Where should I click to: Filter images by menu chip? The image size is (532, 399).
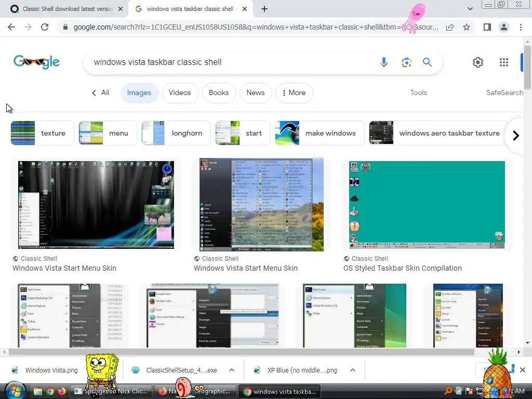[108, 133]
